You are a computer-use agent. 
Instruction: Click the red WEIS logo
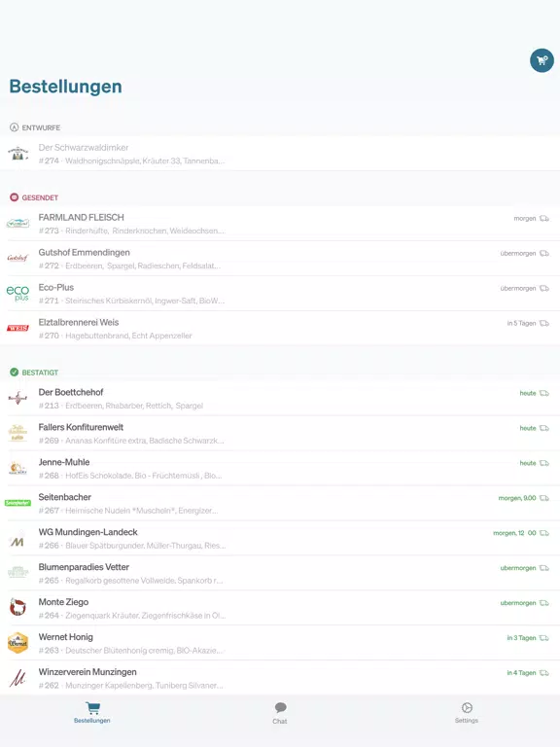(x=18, y=328)
